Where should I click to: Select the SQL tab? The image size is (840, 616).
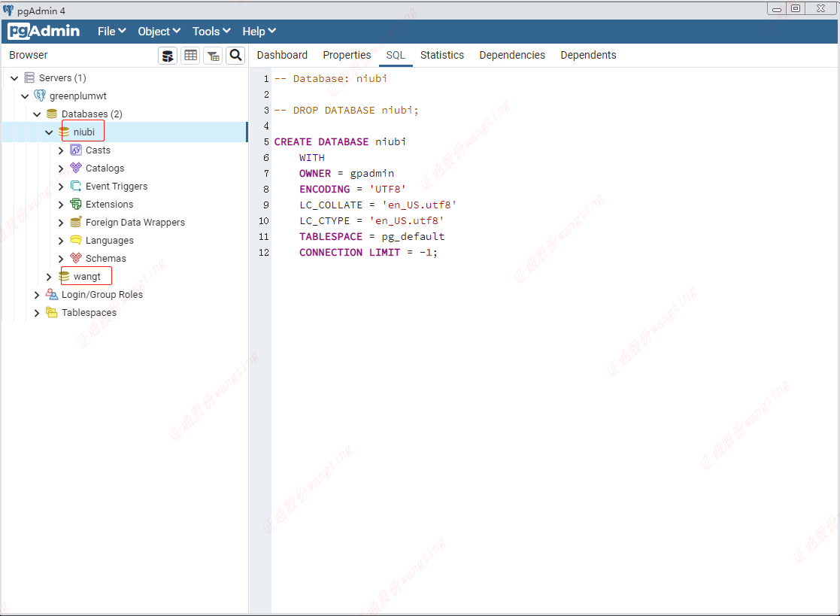click(x=396, y=55)
